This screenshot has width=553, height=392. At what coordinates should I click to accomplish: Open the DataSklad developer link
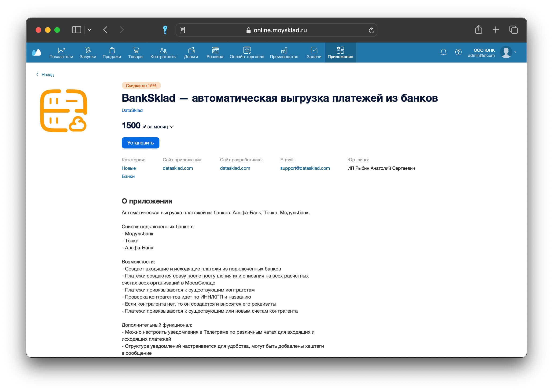(132, 110)
